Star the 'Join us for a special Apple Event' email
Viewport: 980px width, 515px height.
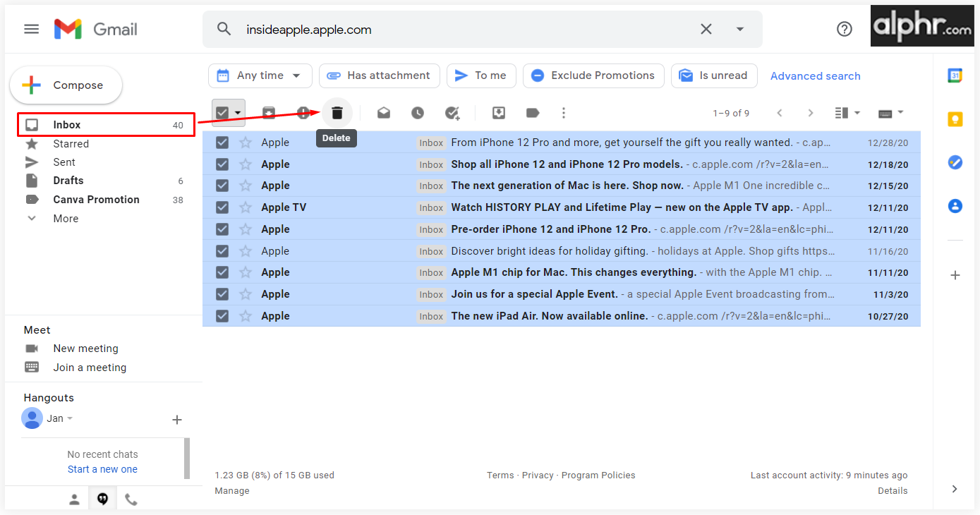click(246, 294)
